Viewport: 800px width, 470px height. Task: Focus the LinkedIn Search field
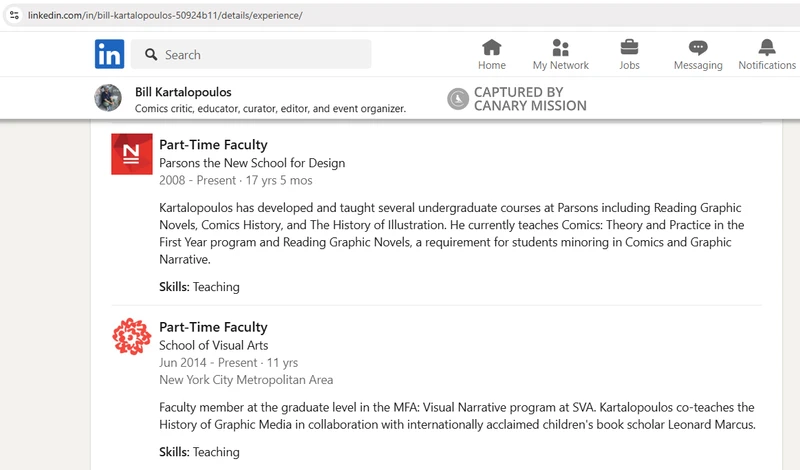click(x=251, y=54)
